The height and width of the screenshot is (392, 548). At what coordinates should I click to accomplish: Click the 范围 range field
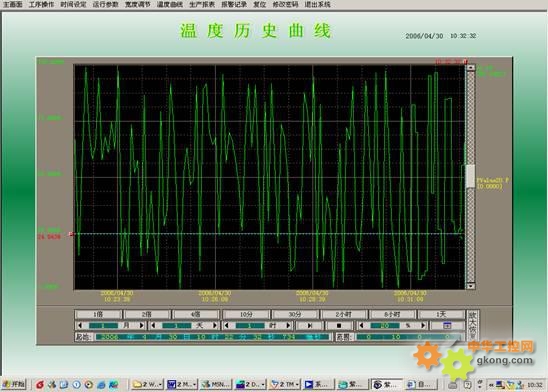point(408,337)
